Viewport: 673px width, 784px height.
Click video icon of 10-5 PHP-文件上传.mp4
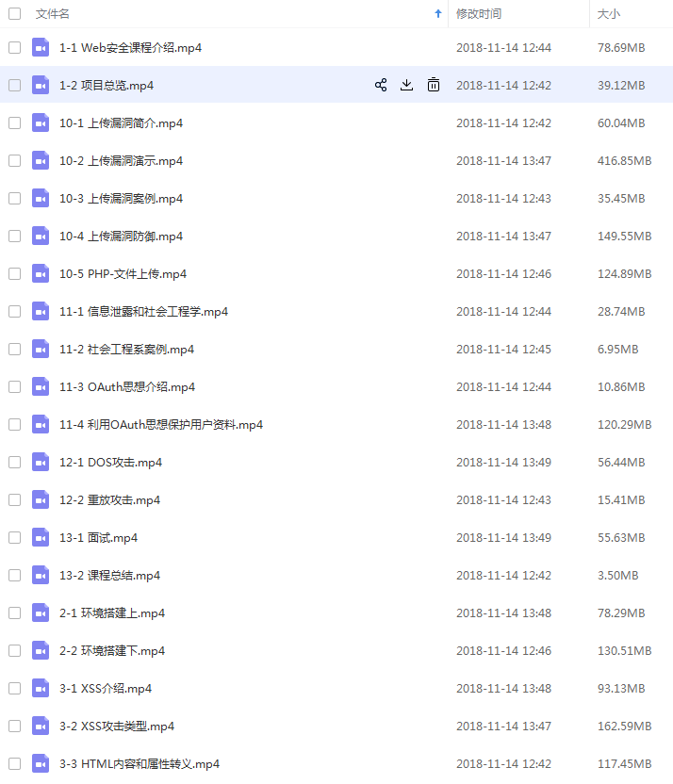41,273
